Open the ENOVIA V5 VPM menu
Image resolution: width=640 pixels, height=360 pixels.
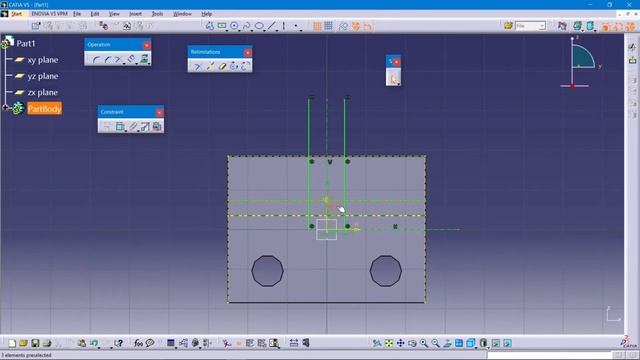(x=49, y=14)
